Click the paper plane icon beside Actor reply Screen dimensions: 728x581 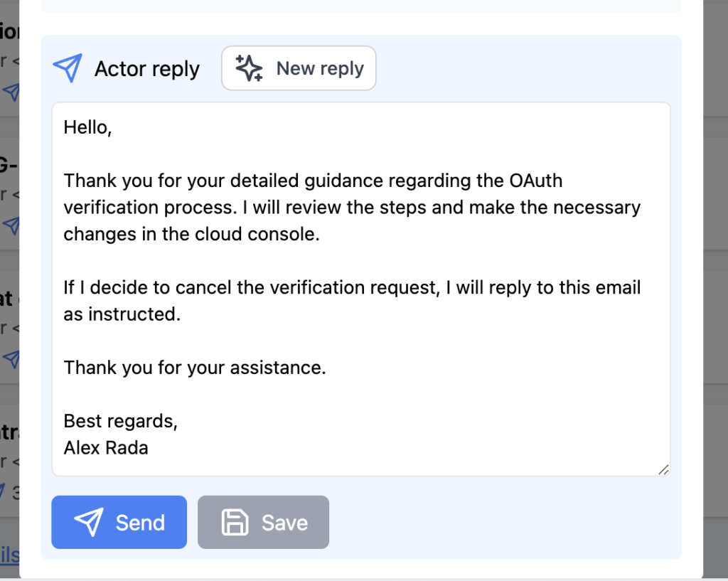(68, 68)
